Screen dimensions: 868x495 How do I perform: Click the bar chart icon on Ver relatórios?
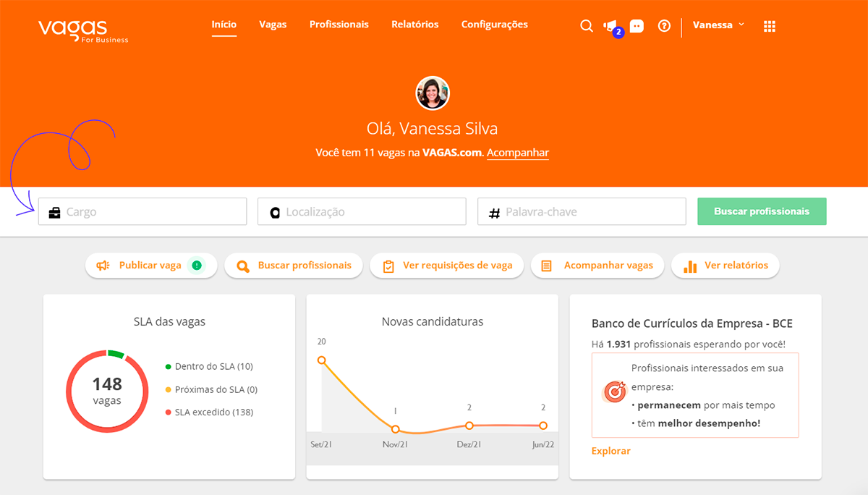[x=690, y=266]
